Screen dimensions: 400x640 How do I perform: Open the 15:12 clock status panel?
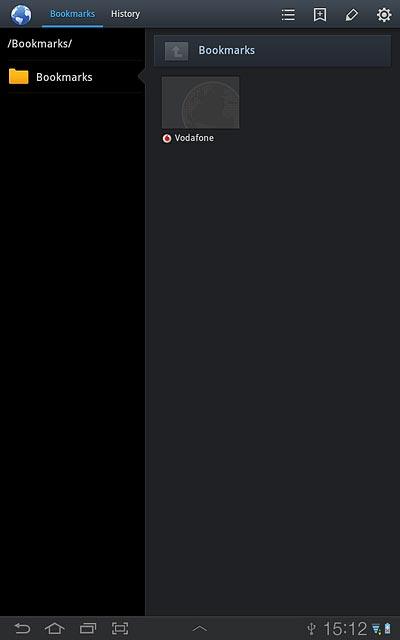tap(345, 629)
